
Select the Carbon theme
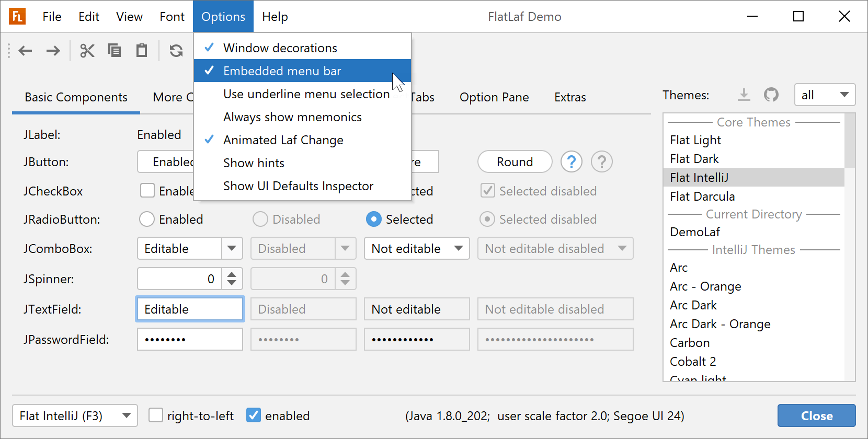click(753, 342)
